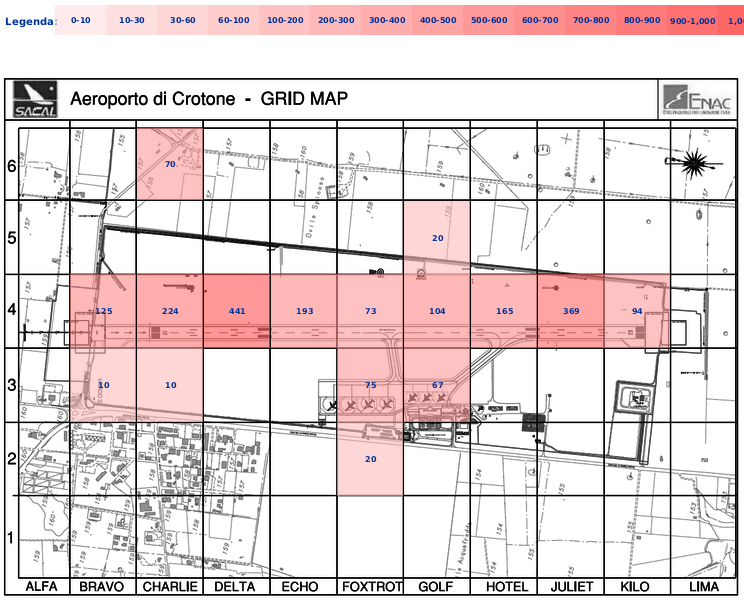Click the grid cell showing 369
The height and width of the screenshot is (600, 744).
coord(571,311)
